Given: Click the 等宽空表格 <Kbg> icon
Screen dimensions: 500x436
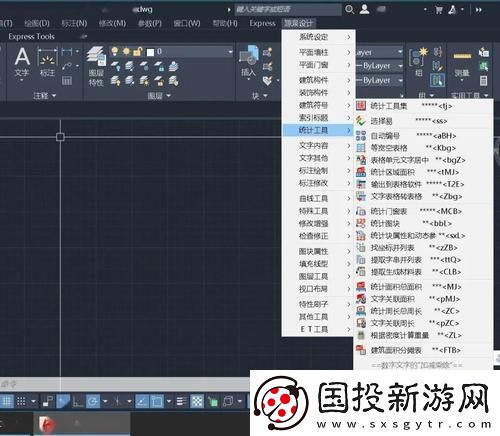Looking at the screenshot, I should 361,148.
